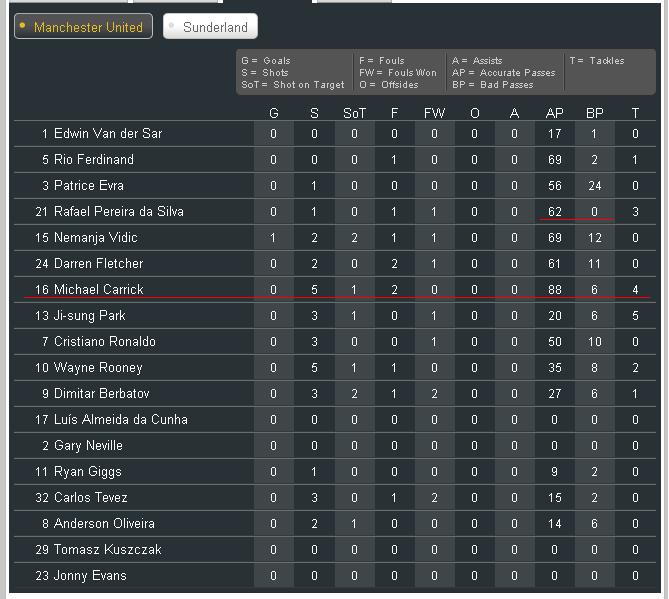Switch to the Sunderland team stats

pyautogui.click(x=210, y=26)
